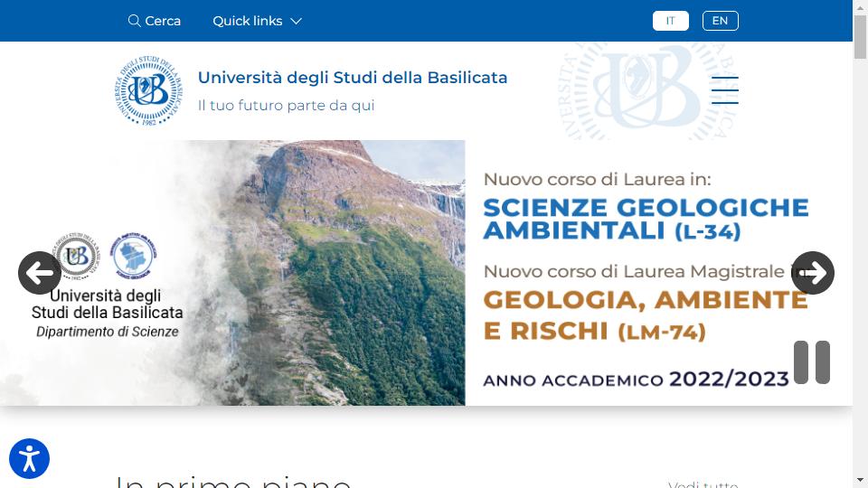
Task: Open Università degli Studi della Basilicata link
Action: pyautogui.click(x=353, y=78)
